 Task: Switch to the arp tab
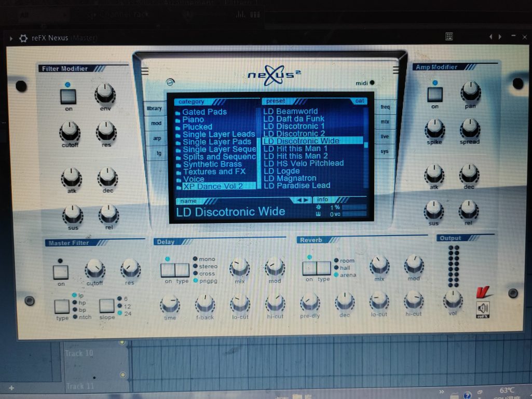[x=157, y=138]
